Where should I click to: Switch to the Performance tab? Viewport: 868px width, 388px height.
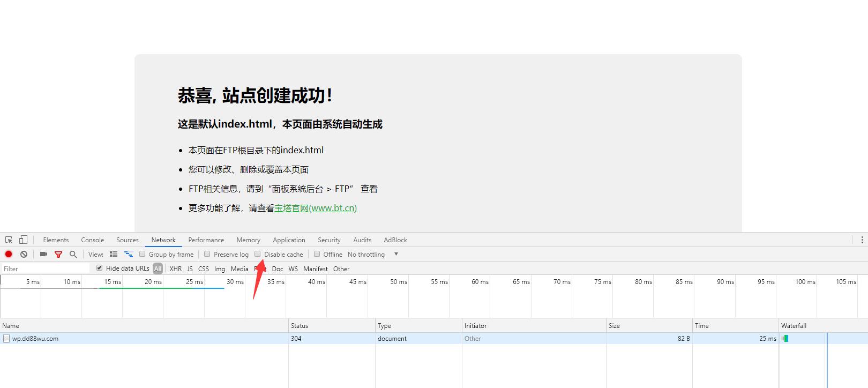click(206, 240)
